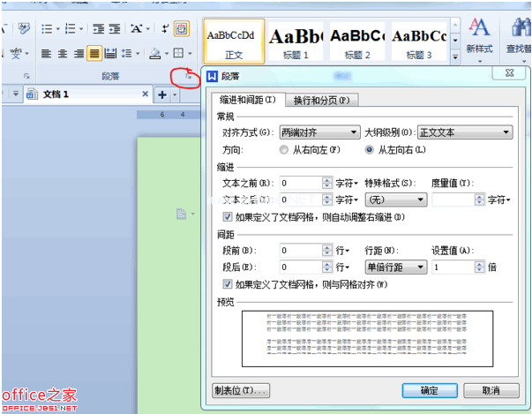Select the 文档 1 document tab

[x=55, y=94]
